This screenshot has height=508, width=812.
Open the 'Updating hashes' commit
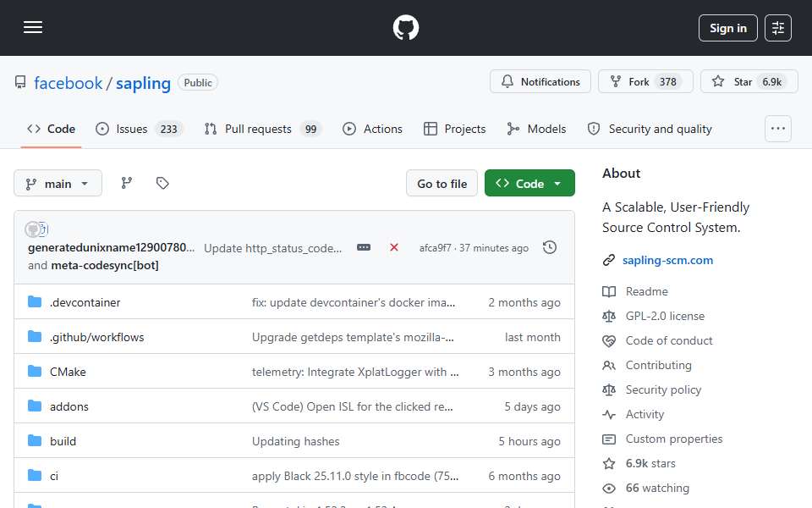tap(296, 441)
